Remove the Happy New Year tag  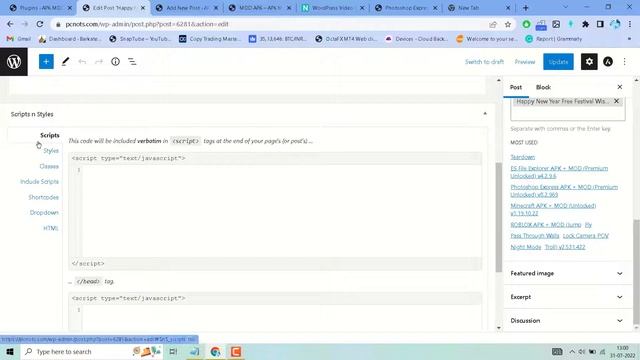(616, 101)
